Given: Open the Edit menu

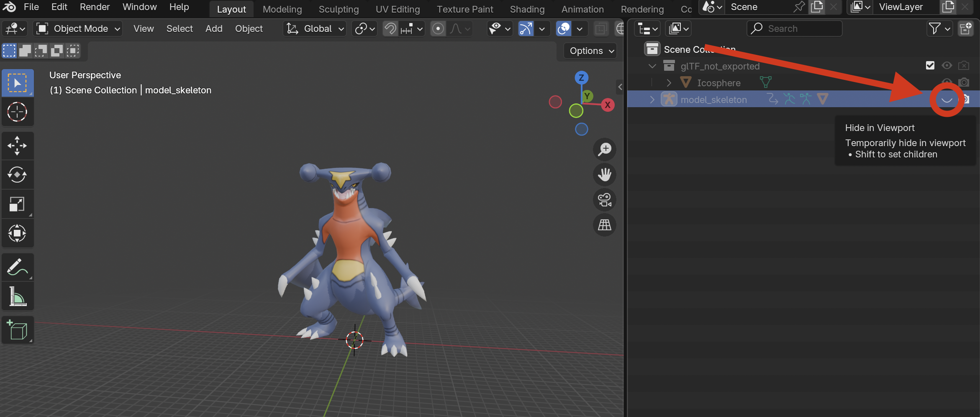Looking at the screenshot, I should pyautogui.click(x=59, y=7).
